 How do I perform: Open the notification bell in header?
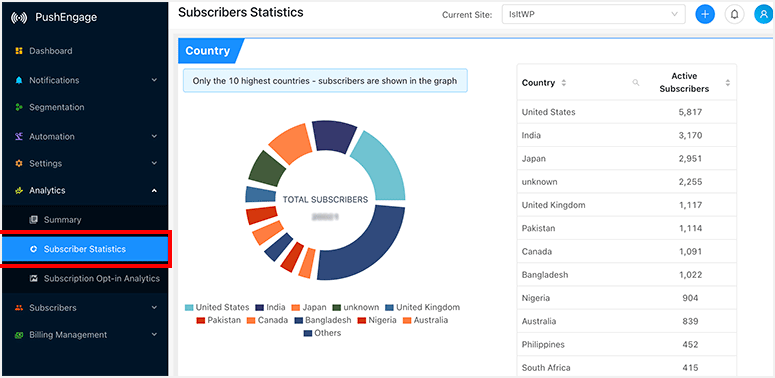(734, 14)
